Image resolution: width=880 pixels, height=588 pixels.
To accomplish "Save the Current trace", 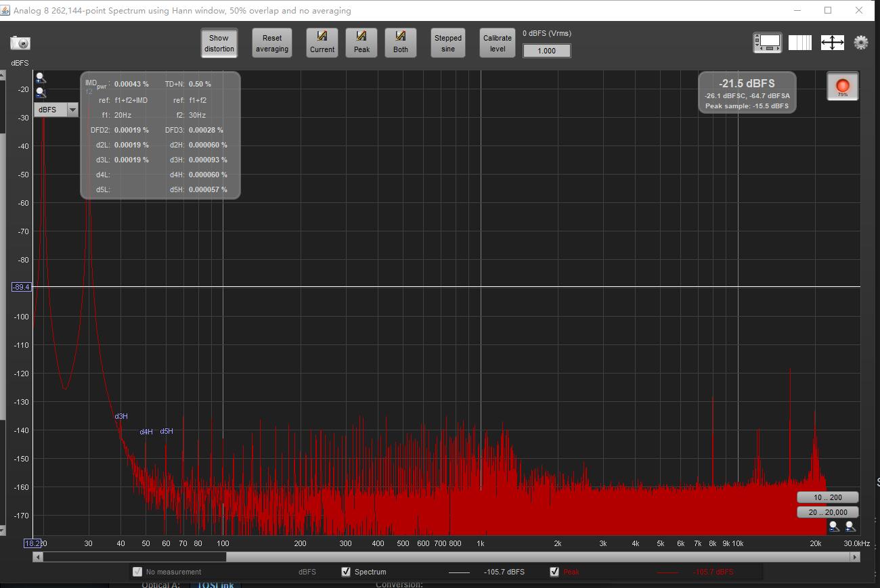I will point(322,43).
